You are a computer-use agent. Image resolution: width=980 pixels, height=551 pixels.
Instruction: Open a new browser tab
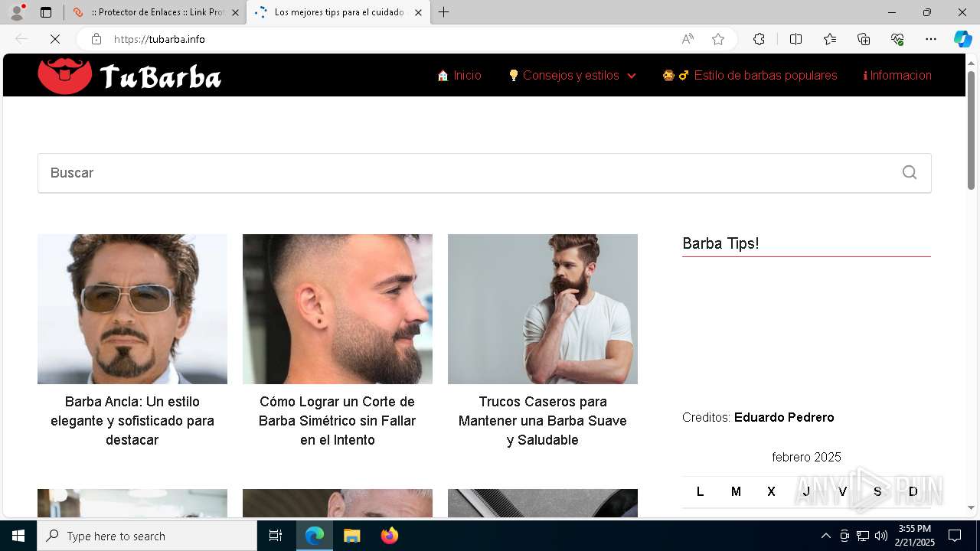(444, 12)
